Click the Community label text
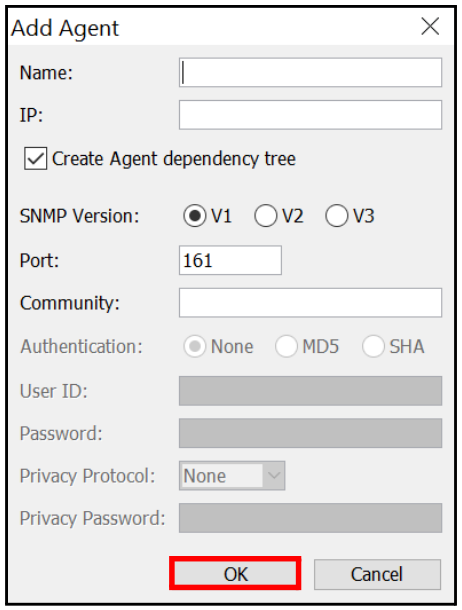462x610 pixels. click(x=70, y=303)
